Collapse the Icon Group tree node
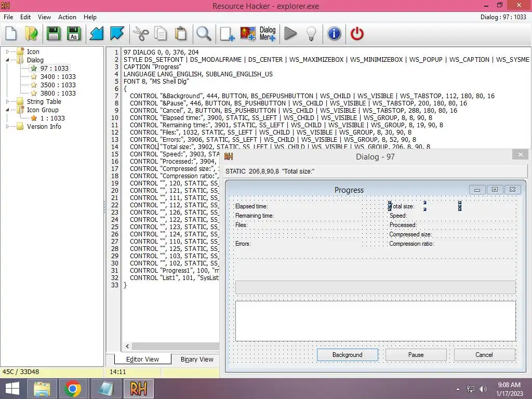Viewport: 532px width, 399px height. pyautogui.click(x=7, y=110)
